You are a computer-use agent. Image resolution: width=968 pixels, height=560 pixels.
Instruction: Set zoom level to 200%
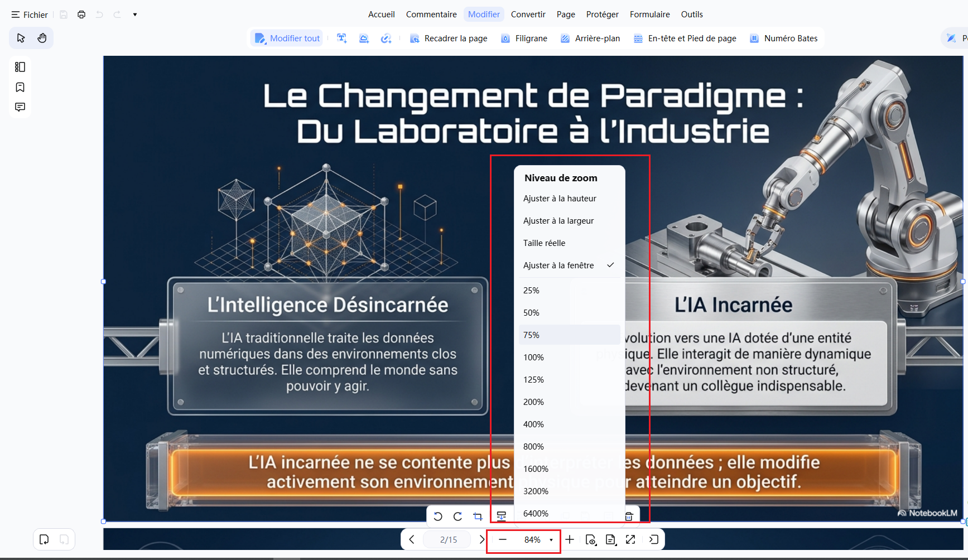click(x=569, y=402)
